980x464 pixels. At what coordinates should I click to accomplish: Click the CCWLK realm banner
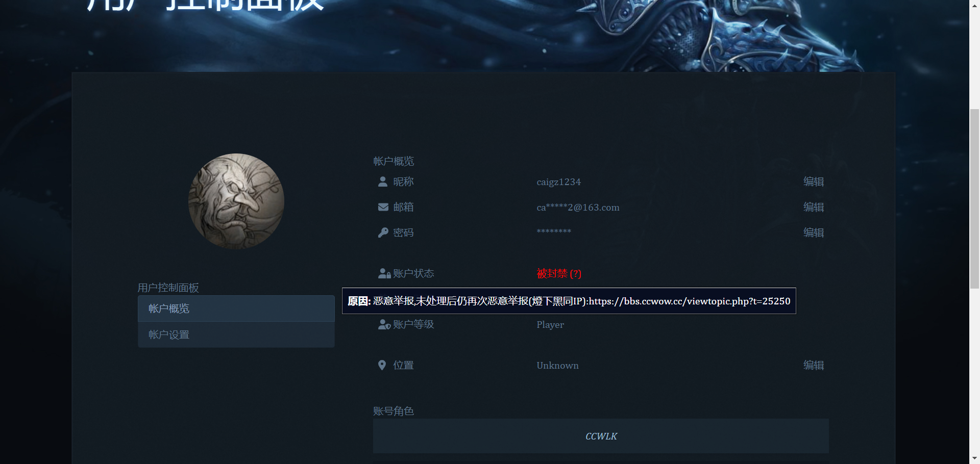[x=601, y=436]
